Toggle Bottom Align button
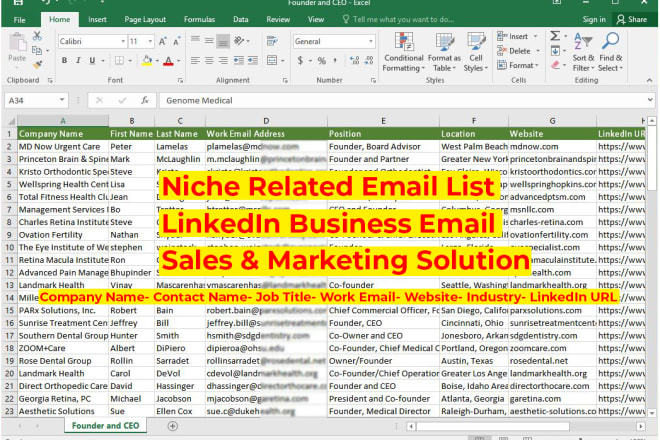The image size is (660, 440). tap(223, 41)
